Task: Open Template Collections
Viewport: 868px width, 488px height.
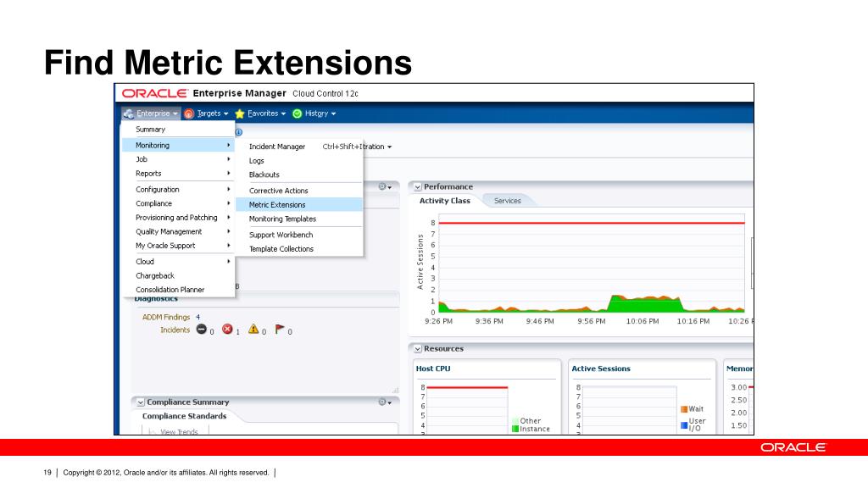Action: [x=299, y=249]
